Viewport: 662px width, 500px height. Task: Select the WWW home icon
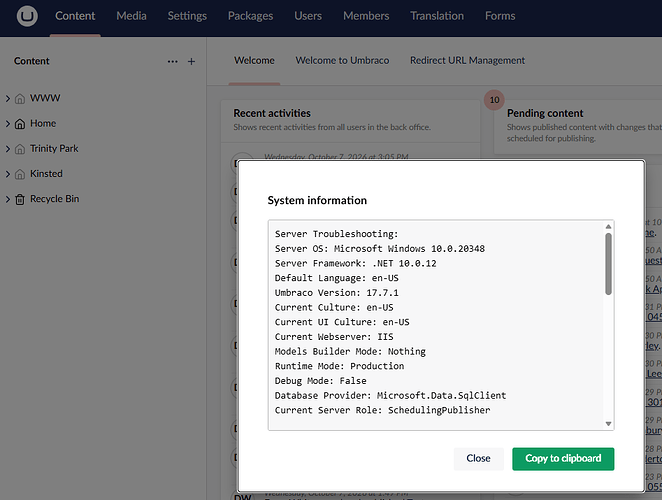coord(20,99)
